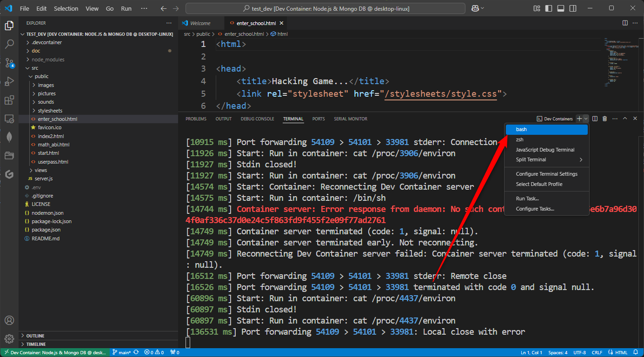
Task: Open Remote Explorer in activity bar
Action: tap(9, 119)
